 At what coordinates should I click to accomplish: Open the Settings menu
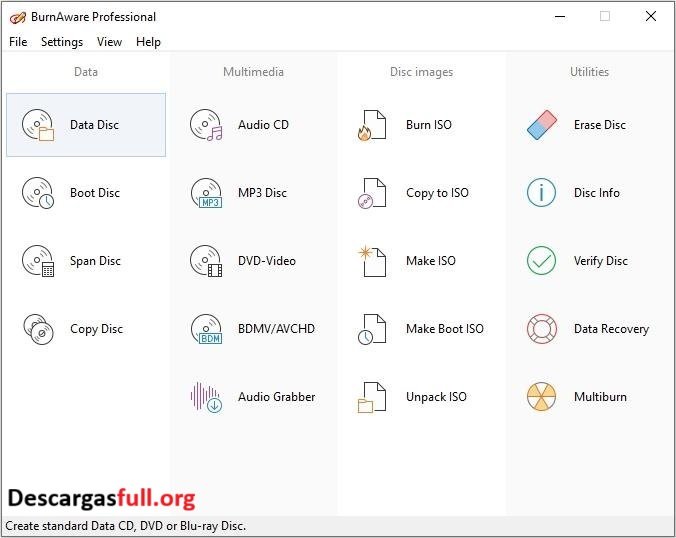pos(62,42)
